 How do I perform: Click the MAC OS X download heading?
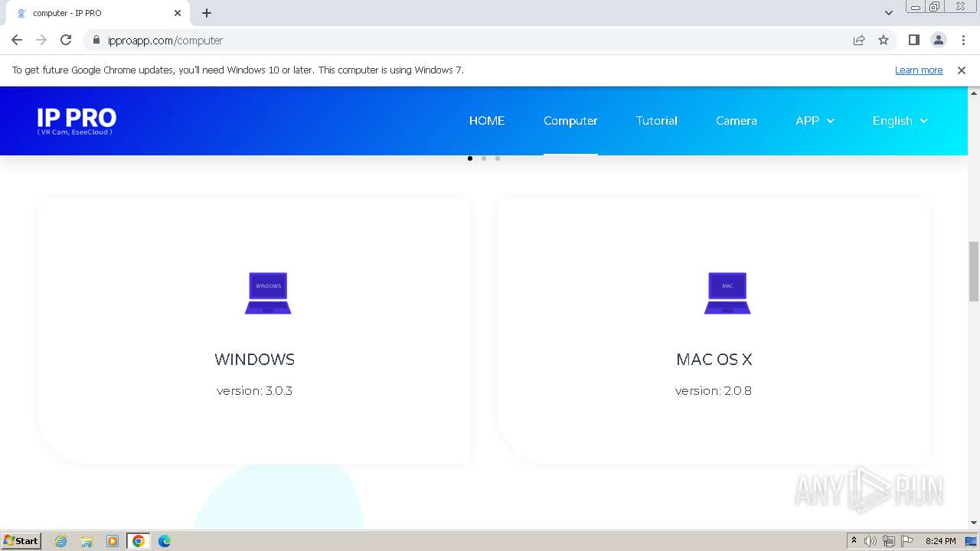click(714, 360)
